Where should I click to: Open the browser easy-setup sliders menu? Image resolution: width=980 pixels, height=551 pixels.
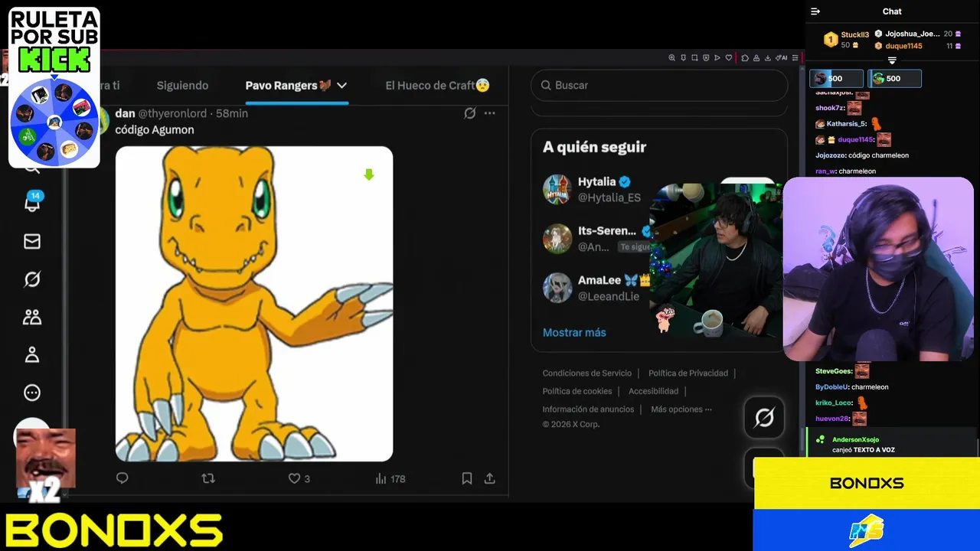(x=795, y=57)
